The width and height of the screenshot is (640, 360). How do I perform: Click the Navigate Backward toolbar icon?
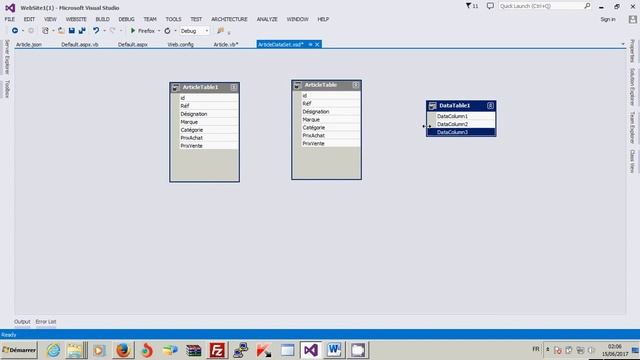(x=15, y=31)
